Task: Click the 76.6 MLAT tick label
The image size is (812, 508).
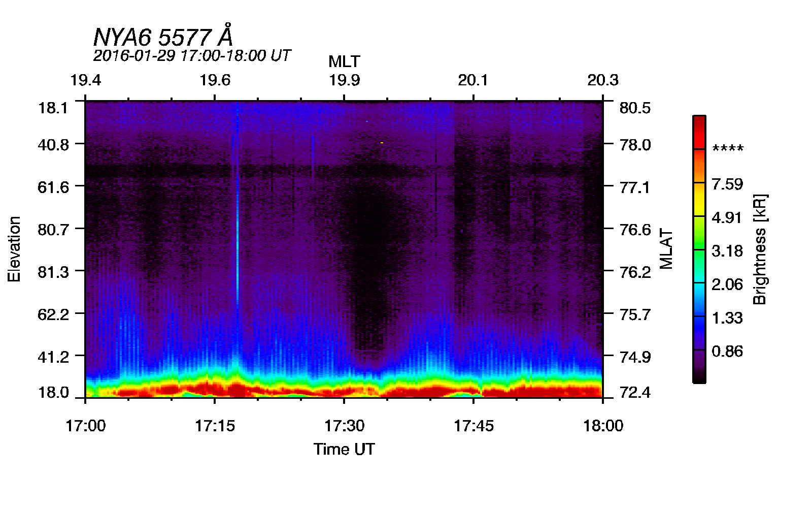Action: [x=635, y=230]
